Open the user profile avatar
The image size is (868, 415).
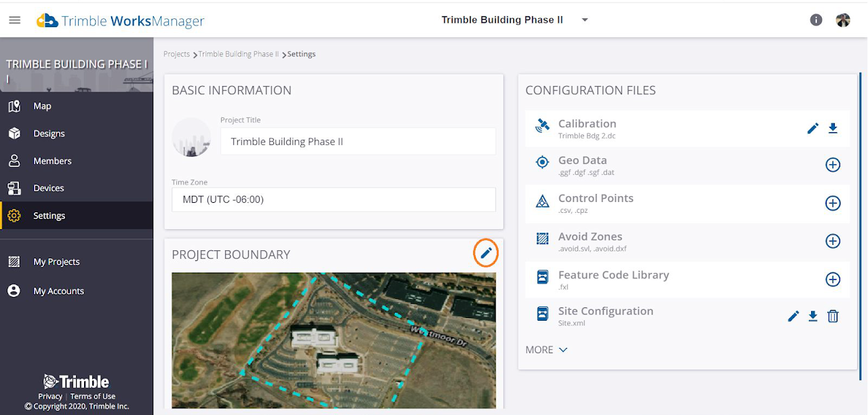click(x=843, y=20)
